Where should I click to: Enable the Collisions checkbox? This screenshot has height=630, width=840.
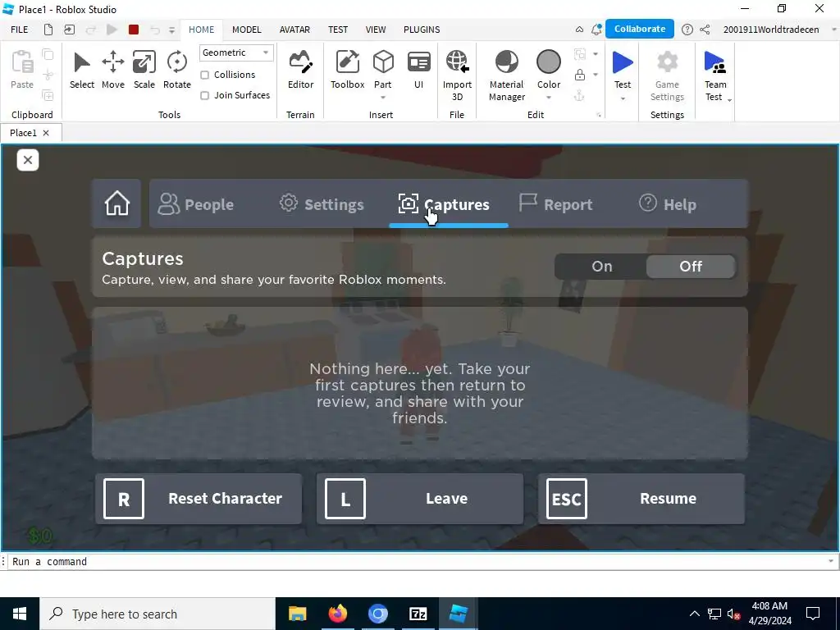[204, 75]
